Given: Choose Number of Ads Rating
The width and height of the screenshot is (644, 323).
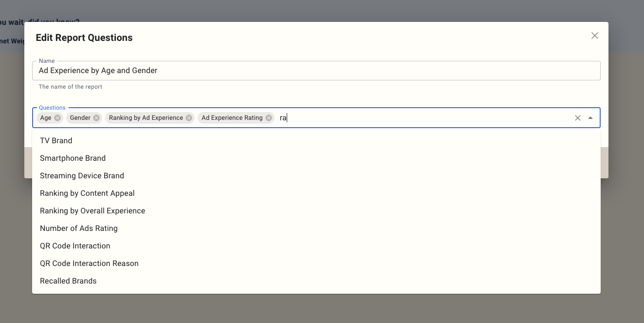Looking at the screenshot, I should [79, 228].
